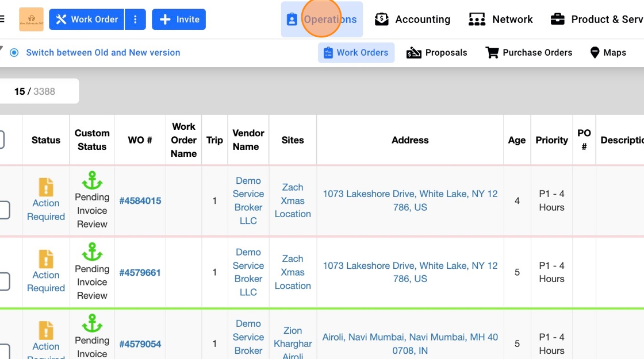The width and height of the screenshot is (644, 359).
Task: Switch to the Operations tab
Action: click(x=322, y=20)
